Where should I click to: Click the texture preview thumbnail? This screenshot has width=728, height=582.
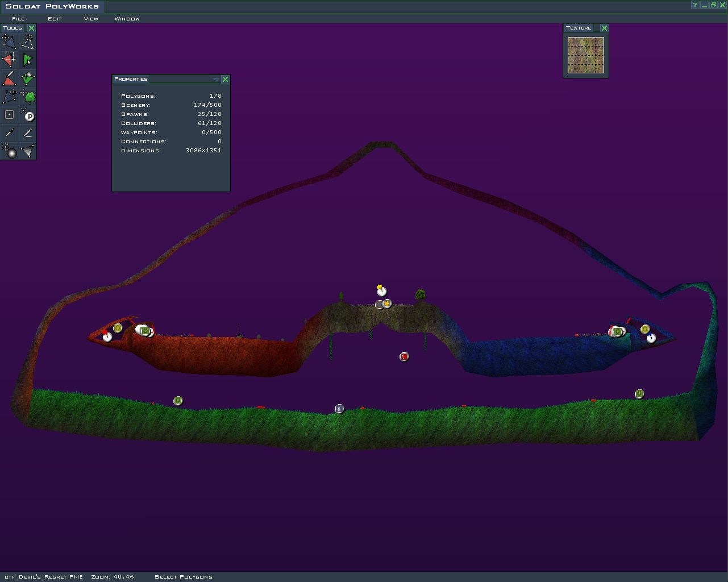[585, 55]
